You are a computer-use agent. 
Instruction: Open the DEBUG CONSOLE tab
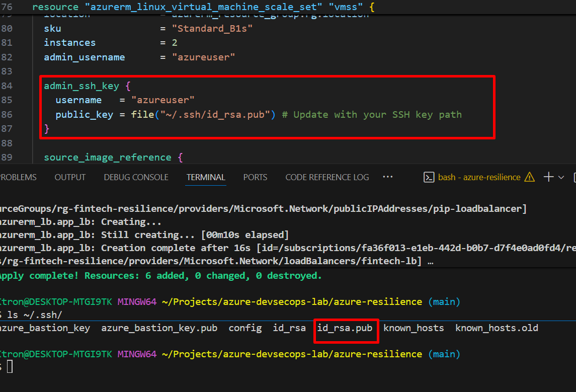click(x=136, y=177)
